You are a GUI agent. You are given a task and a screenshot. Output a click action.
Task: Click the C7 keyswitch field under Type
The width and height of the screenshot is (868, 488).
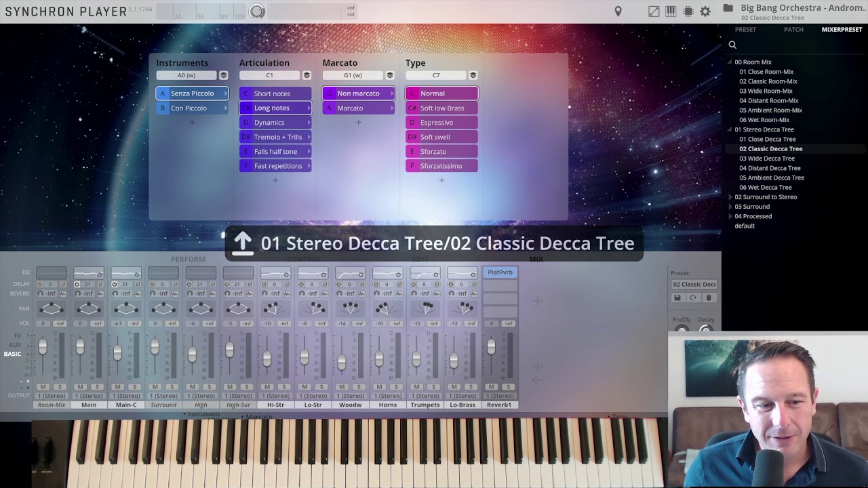point(436,75)
